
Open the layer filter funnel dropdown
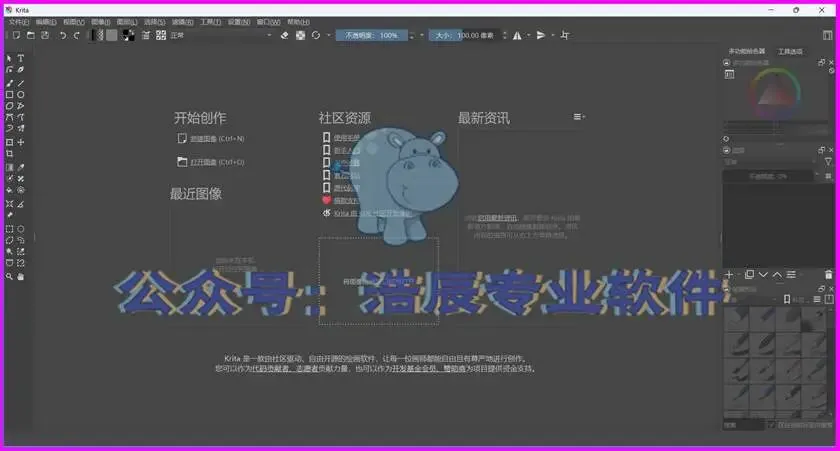coord(828,161)
